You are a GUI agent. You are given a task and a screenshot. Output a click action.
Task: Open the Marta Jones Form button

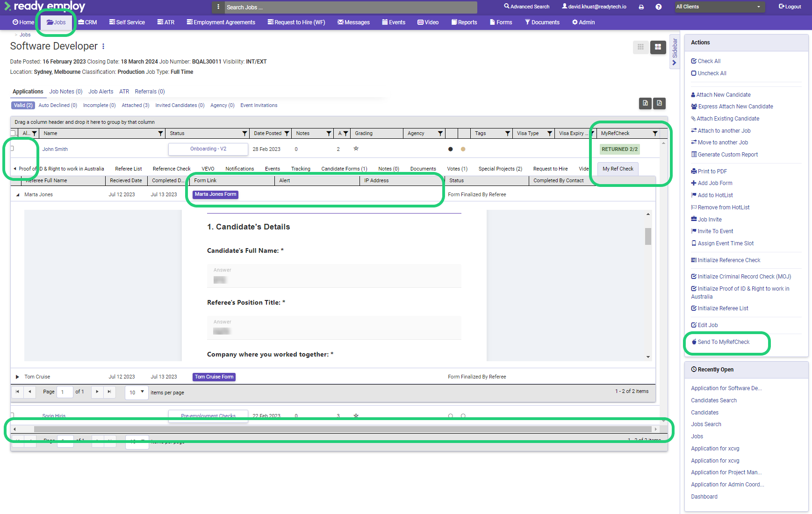216,194
